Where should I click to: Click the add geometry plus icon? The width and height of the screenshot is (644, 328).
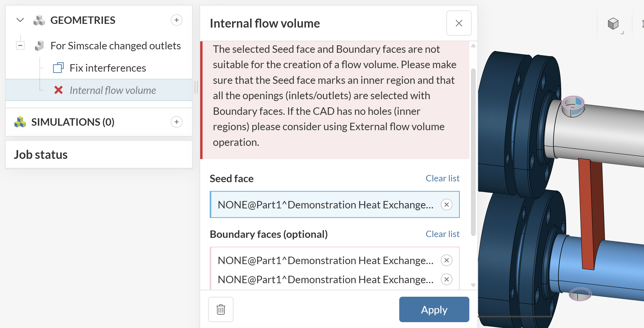click(x=177, y=20)
